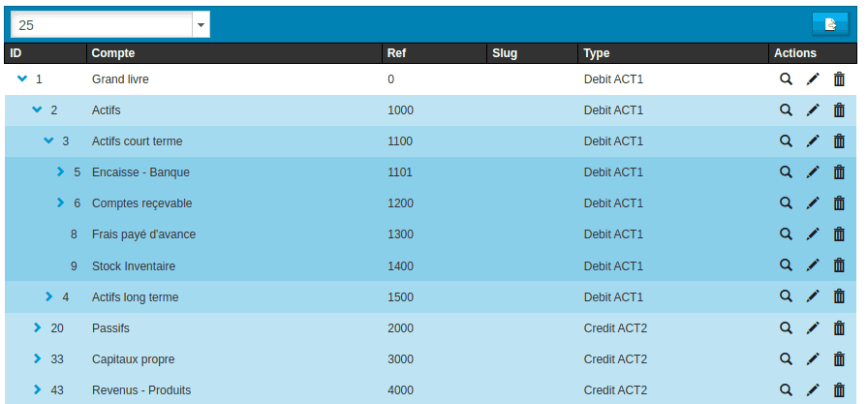This screenshot has height=404, width=868.
Task: View Comptes reçevable details
Action: tap(786, 203)
